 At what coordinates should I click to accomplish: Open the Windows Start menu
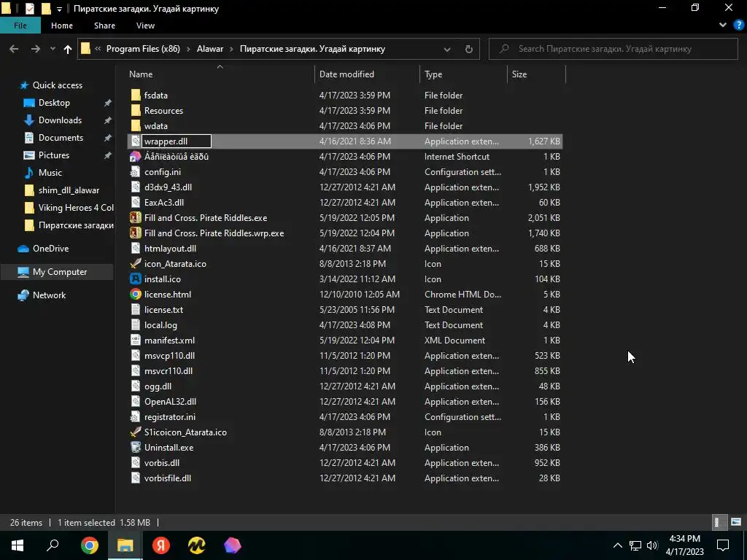click(18, 545)
